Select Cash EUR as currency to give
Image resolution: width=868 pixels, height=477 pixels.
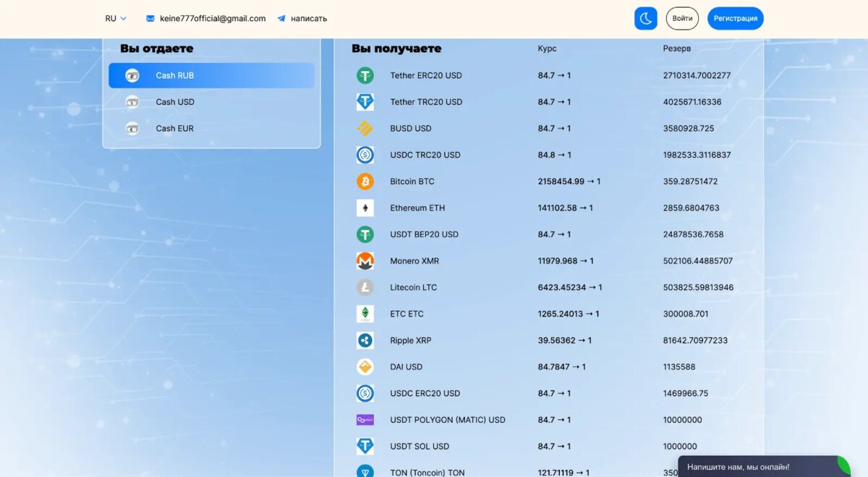(x=211, y=128)
